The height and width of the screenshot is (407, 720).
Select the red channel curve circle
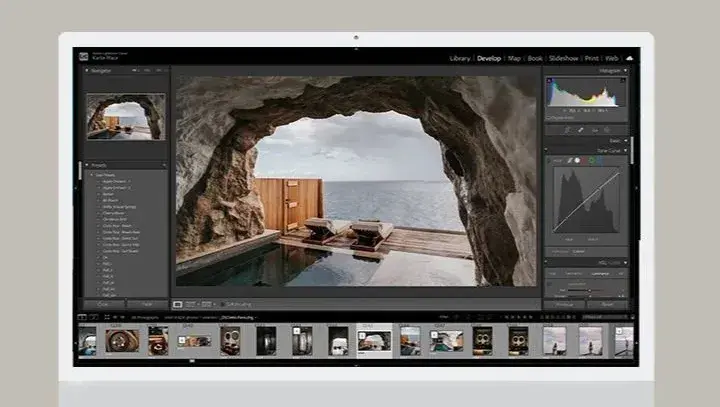coord(585,160)
